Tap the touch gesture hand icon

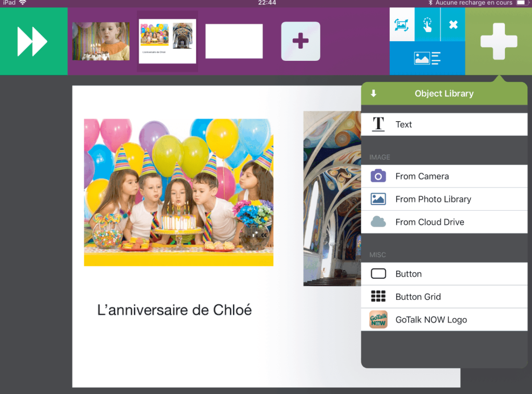427,24
